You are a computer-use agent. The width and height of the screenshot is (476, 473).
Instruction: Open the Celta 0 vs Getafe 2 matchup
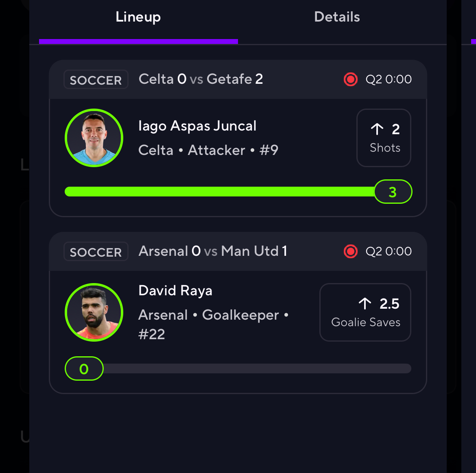pos(201,79)
